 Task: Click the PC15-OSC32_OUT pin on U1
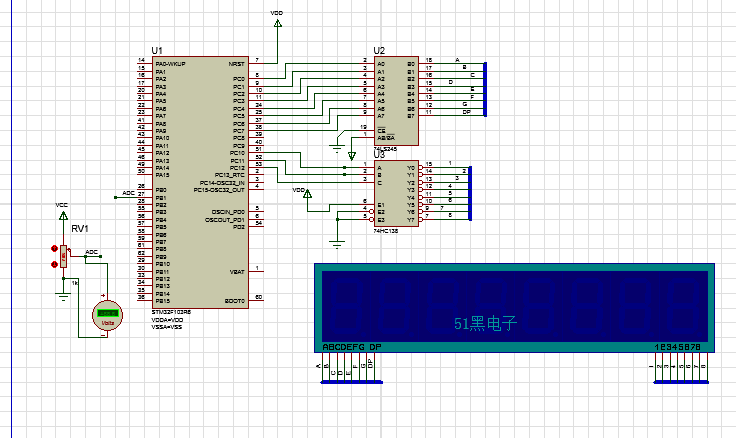(256, 190)
